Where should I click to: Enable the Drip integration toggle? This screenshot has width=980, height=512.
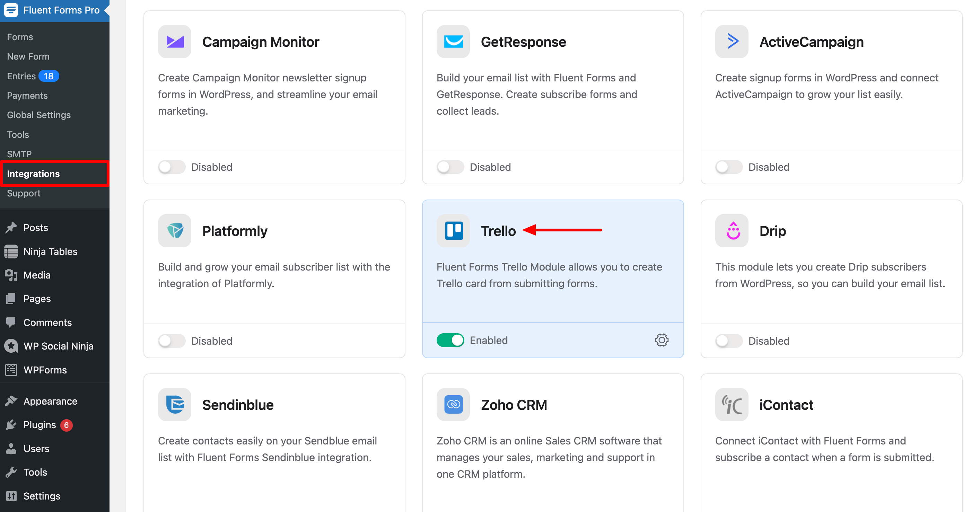point(728,341)
